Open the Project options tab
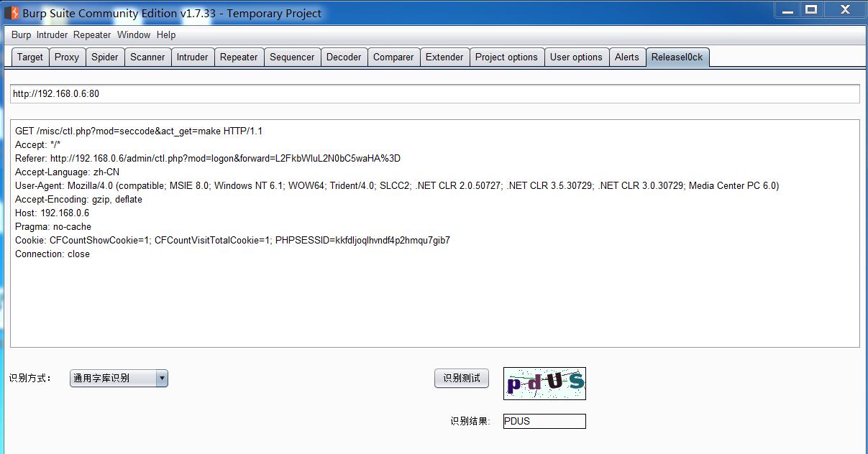The image size is (868, 454). (x=506, y=57)
